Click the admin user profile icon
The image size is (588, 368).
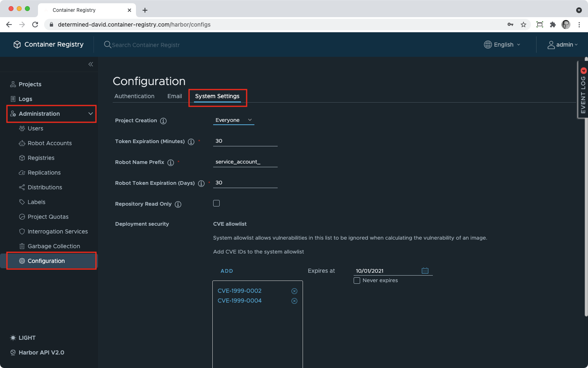point(551,45)
